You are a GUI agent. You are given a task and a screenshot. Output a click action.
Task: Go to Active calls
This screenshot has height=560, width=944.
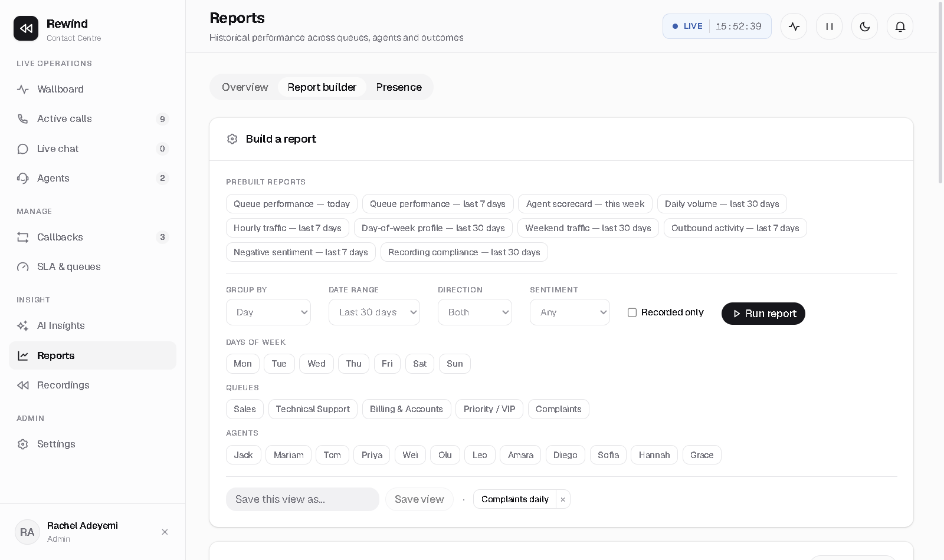coord(93,119)
